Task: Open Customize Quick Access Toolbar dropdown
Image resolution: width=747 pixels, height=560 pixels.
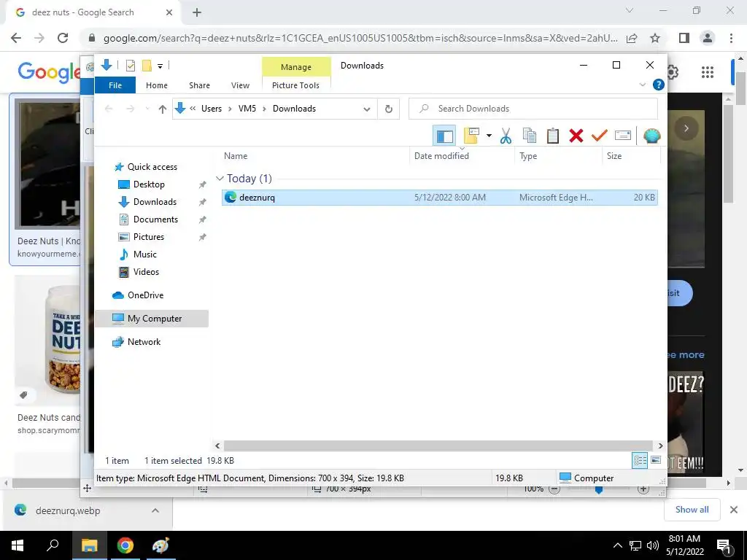Action: pyautogui.click(x=160, y=66)
